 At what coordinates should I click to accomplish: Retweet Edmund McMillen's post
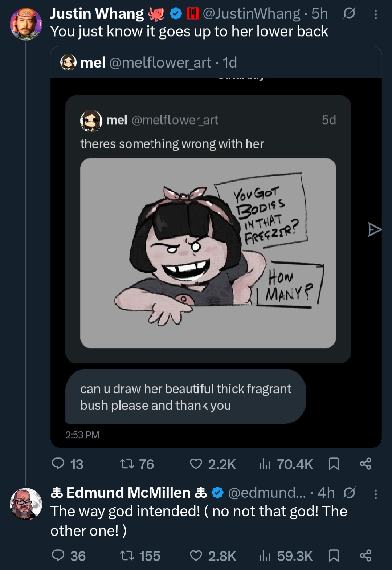click(127, 555)
